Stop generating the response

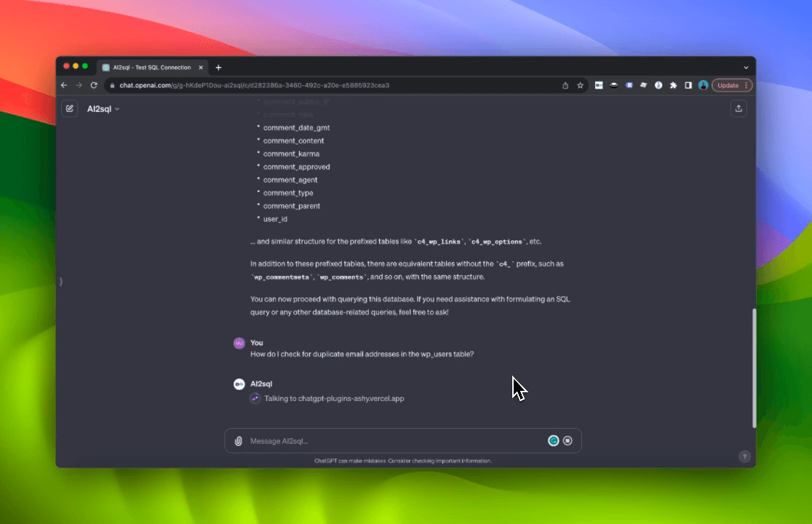point(568,440)
